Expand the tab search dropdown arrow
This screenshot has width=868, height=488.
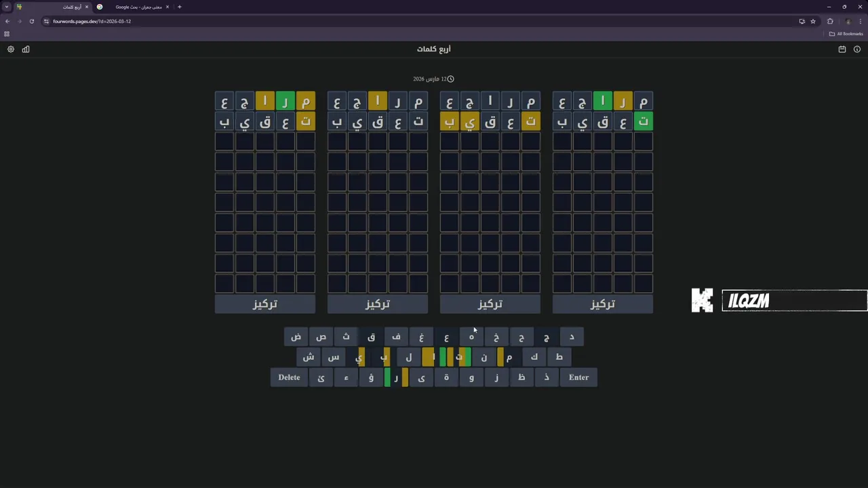pos(7,7)
